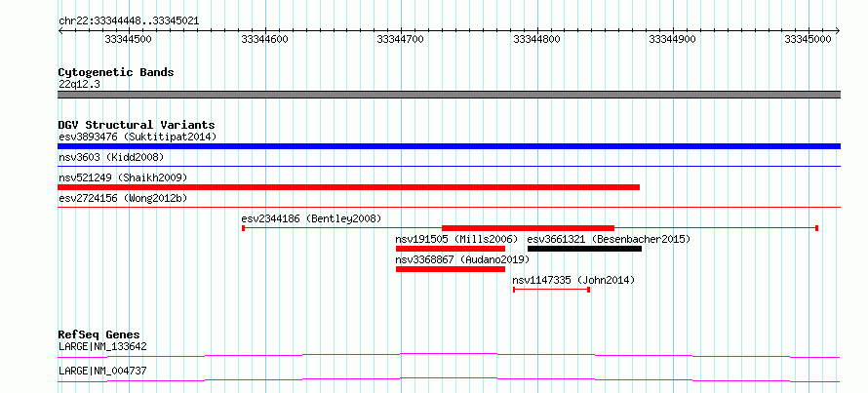Select LARGE|NM_004737 gene label
Screen dimensions: 868x393
102,371
